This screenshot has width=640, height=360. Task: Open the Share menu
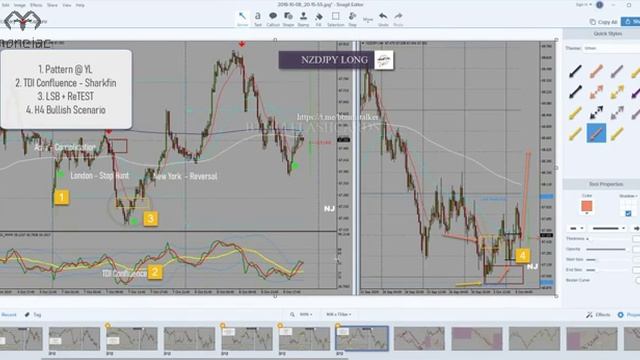point(52,5)
